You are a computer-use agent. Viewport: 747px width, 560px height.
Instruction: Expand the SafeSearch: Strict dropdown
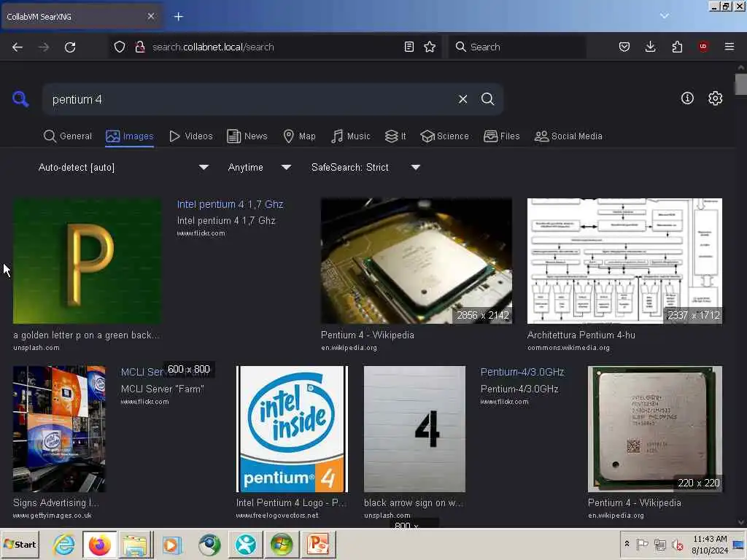coord(365,167)
